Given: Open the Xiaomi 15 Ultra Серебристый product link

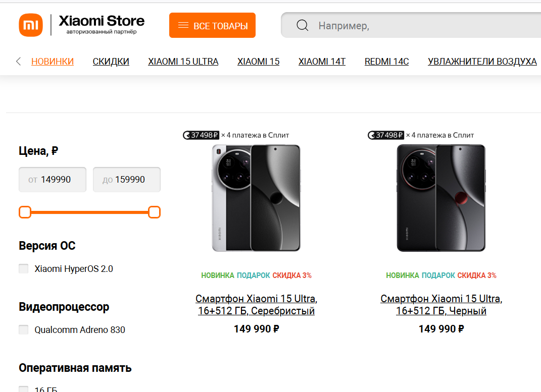Looking at the screenshot, I should [256, 305].
